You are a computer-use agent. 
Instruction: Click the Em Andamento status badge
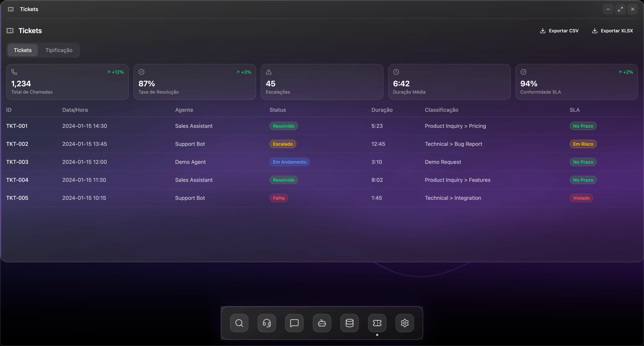pos(289,162)
